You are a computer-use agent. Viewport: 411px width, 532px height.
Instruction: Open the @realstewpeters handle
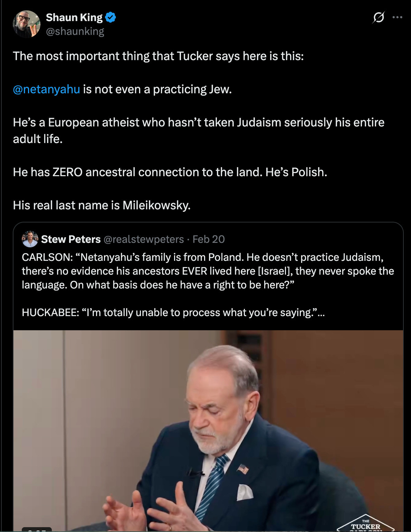click(144, 239)
